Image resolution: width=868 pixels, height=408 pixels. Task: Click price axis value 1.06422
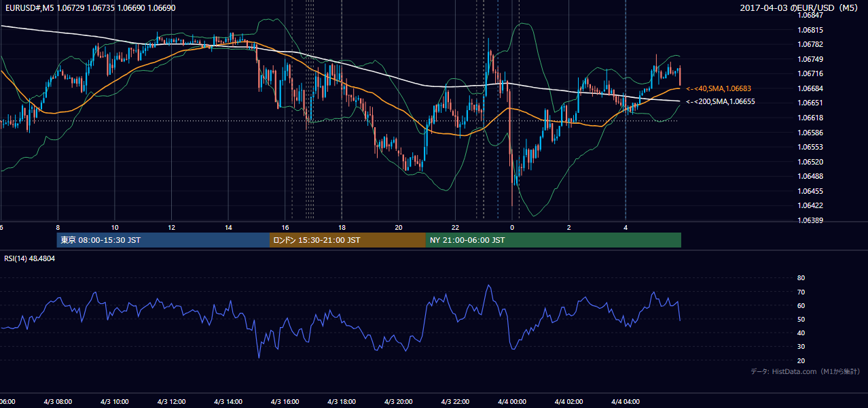point(810,205)
